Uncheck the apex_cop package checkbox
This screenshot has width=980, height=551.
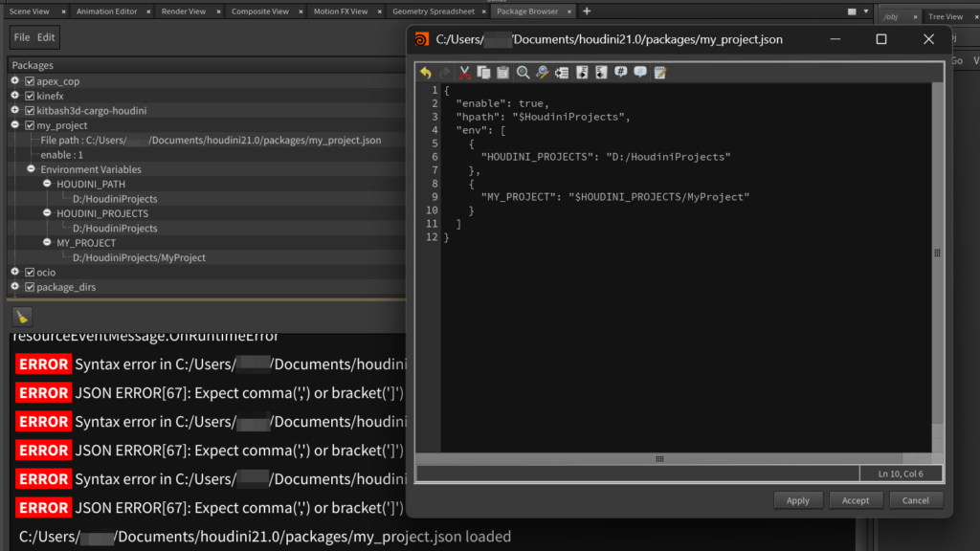30,81
